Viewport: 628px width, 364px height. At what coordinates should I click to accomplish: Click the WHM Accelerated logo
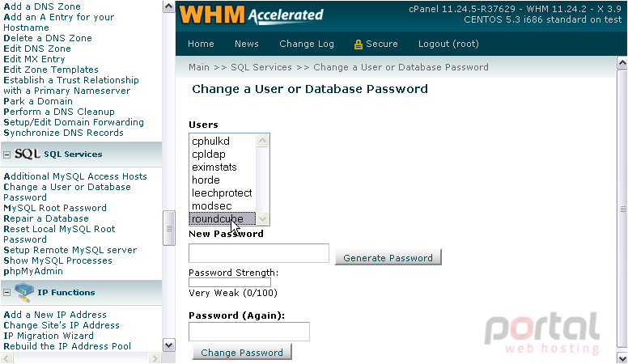click(x=251, y=15)
